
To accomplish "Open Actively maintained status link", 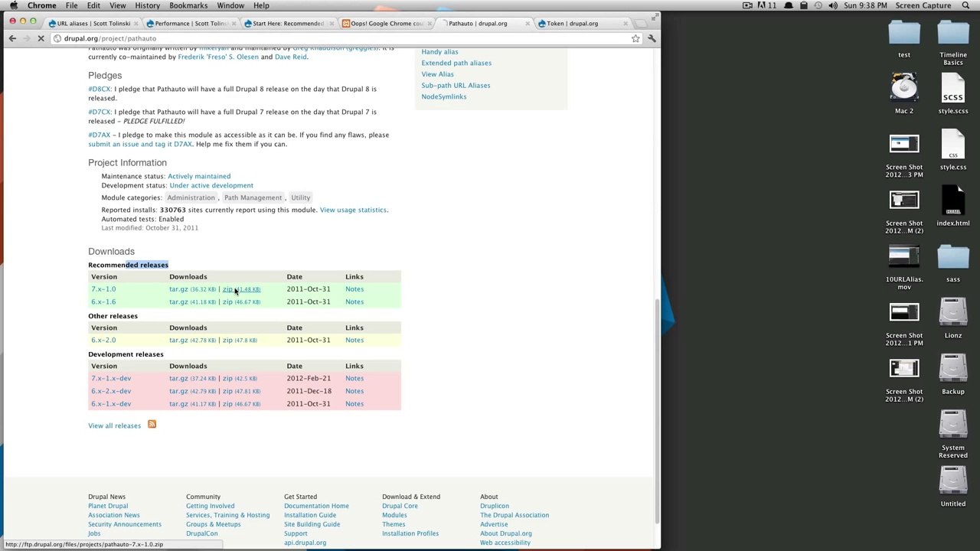I will 199,176.
